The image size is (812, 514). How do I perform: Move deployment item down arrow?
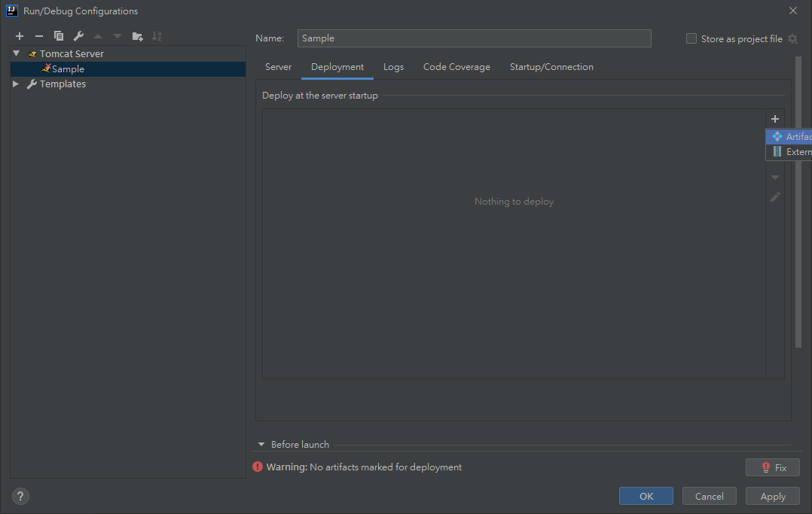click(774, 178)
